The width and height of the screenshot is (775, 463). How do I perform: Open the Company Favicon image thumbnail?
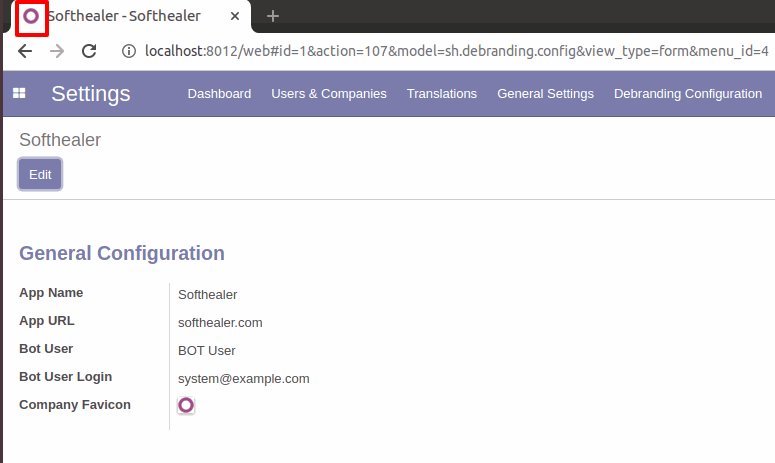pos(186,405)
